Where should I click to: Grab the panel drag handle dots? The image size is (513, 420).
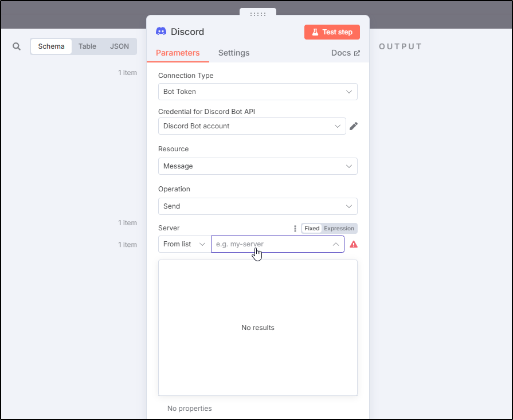(x=258, y=14)
